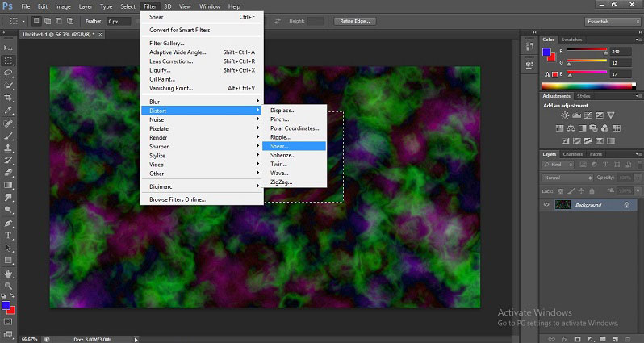Select the Hand tool

tap(8, 273)
